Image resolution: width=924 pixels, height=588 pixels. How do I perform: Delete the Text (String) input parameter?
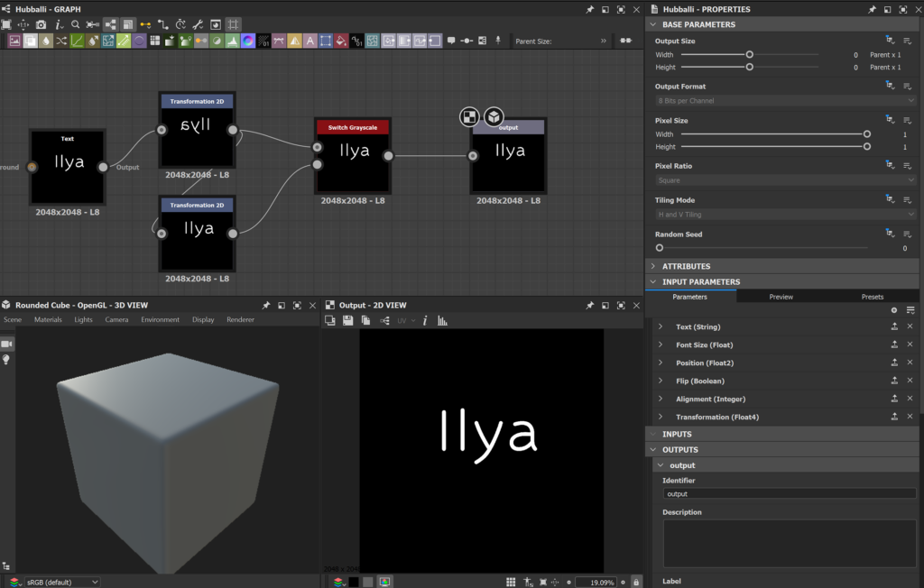(x=910, y=326)
